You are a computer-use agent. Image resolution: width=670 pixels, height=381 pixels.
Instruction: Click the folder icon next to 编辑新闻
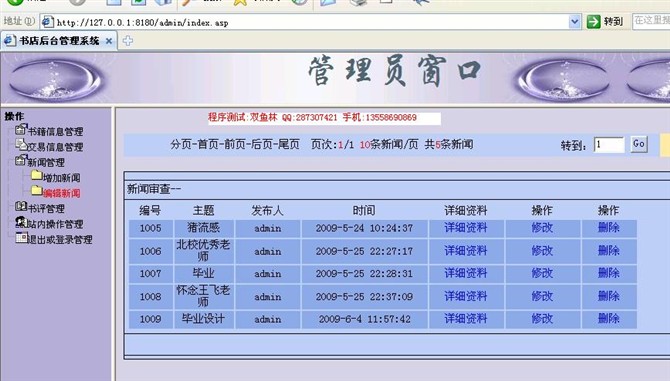point(36,191)
